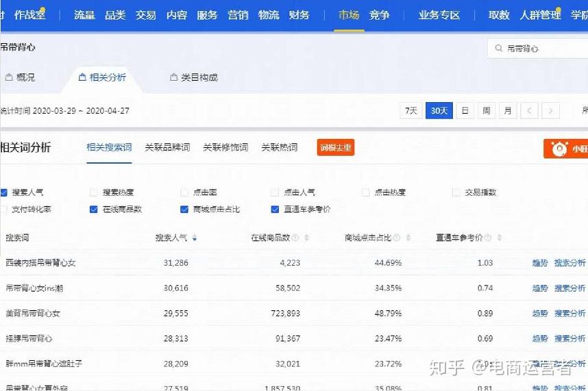
Task: Select the 关联热词 tab
Action: (280, 147)
